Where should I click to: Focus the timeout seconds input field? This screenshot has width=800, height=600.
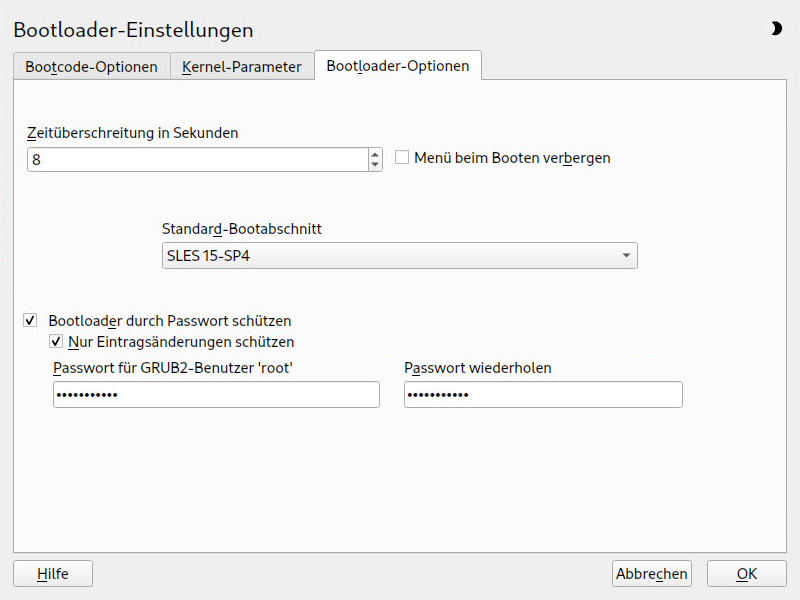tap(197, 160)
